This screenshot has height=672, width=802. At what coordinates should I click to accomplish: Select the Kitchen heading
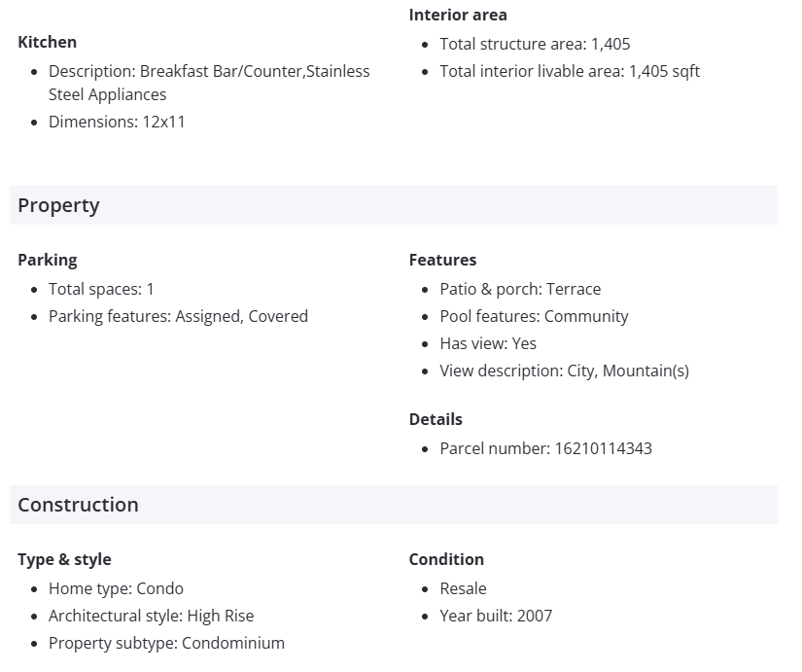[x=47, y=42]
